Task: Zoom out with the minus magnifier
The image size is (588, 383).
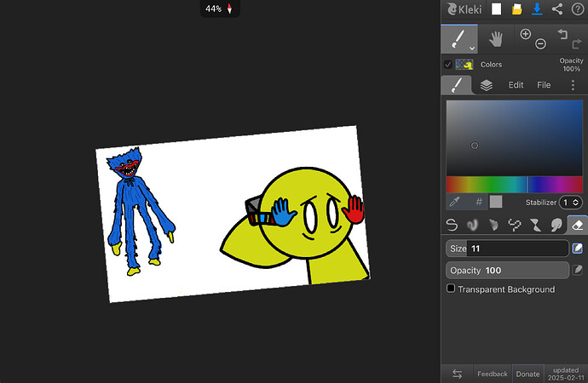Action: click(x=540, y=43)
